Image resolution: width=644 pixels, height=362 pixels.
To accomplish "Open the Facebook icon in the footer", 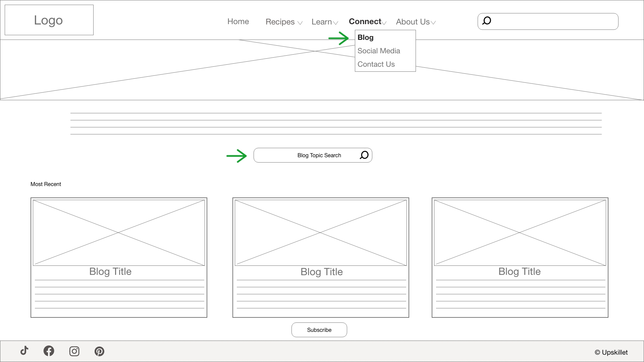I will [49, 351].
